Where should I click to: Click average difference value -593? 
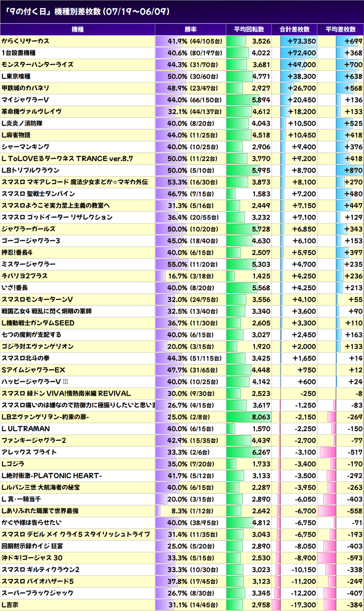tap(355, 558)
